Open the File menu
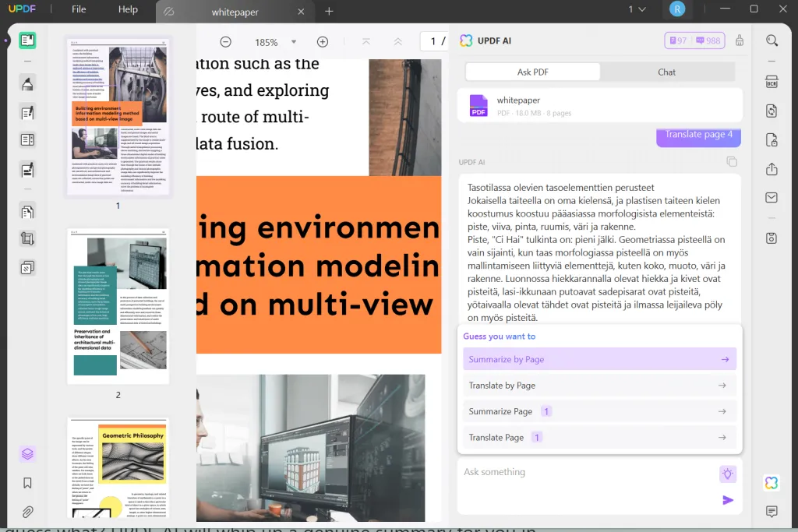798x532 pixels. coord(79,9)
